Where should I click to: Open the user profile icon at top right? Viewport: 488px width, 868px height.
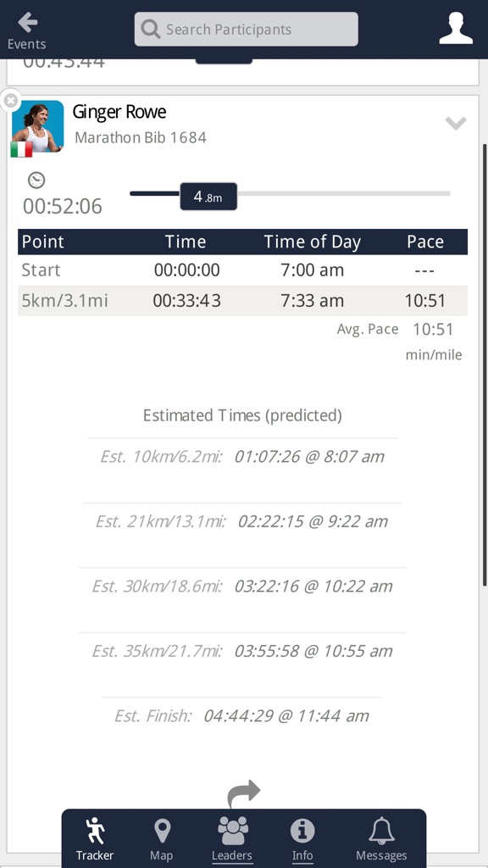pos(456,27)
